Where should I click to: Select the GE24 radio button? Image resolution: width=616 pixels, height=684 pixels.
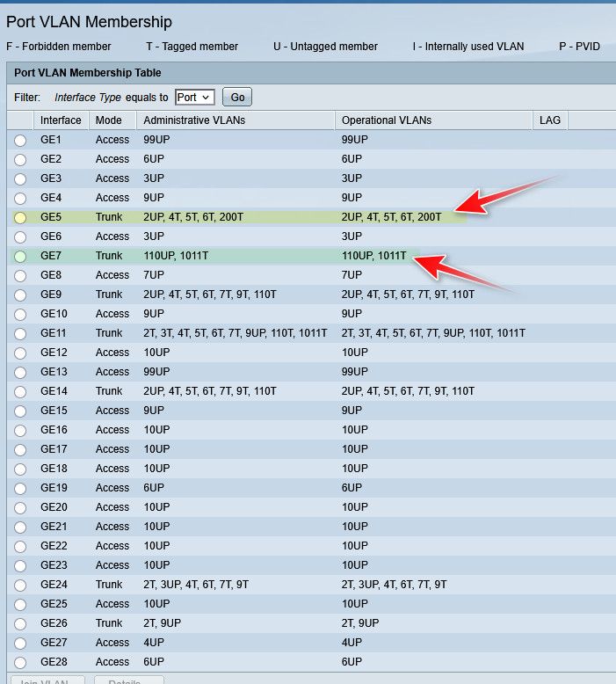(20, 585)
